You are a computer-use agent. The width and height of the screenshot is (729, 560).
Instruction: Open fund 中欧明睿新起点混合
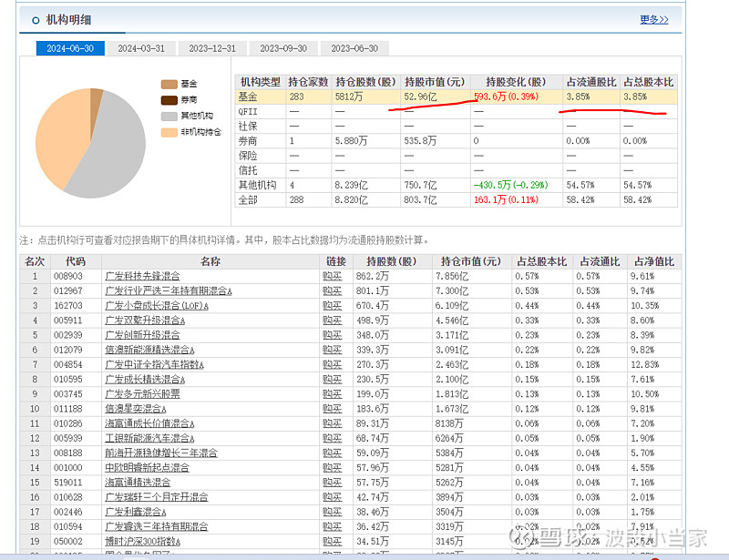point(148,468)
